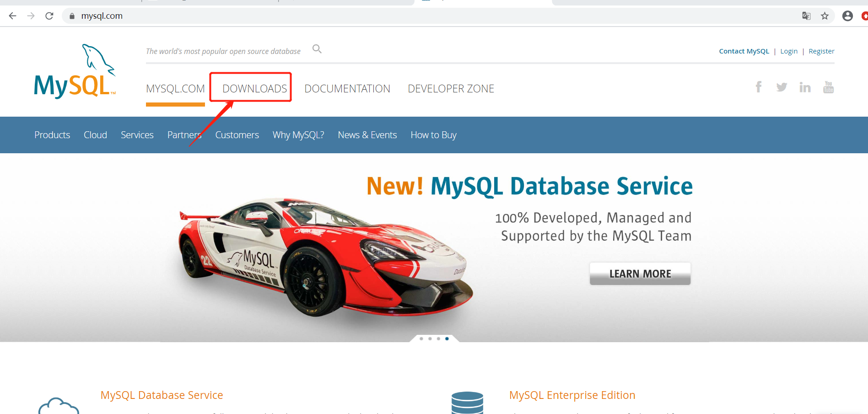Open the Why MySQL? menu item
The height and width of the screenshot is (414, 868).
tap(298, 135)
